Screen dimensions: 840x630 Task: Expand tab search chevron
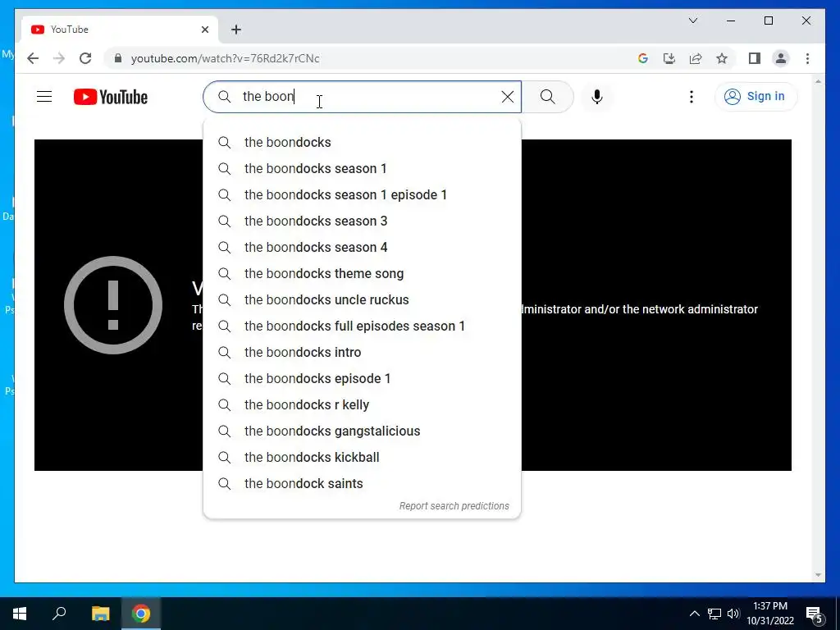coord(692,21)
